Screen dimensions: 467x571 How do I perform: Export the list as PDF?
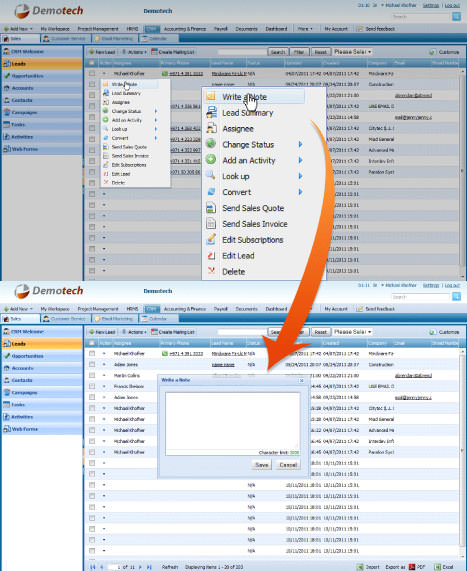point(417,567)
